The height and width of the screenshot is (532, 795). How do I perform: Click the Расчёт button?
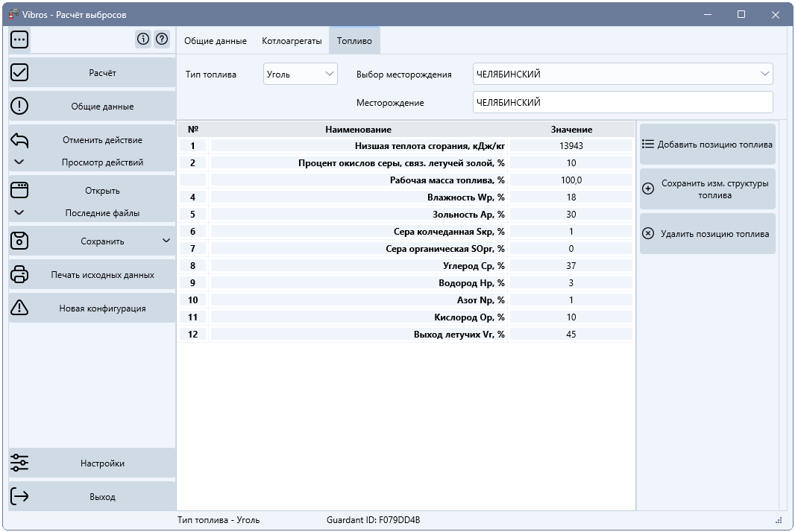click(92, 72)
